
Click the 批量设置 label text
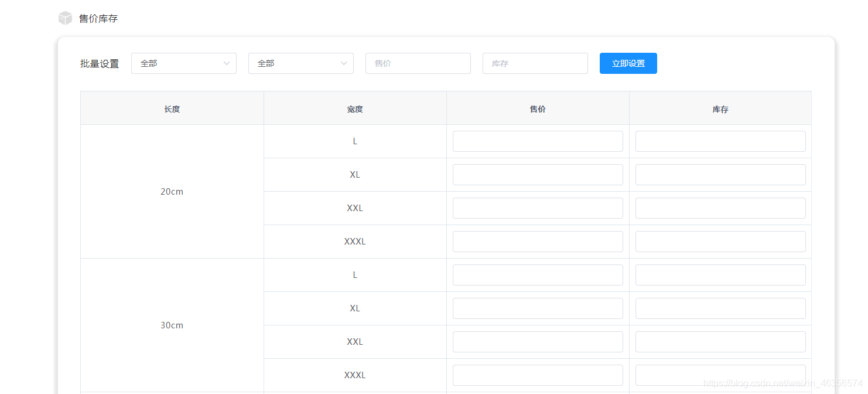pyautogui.click(x=99, y=63)
